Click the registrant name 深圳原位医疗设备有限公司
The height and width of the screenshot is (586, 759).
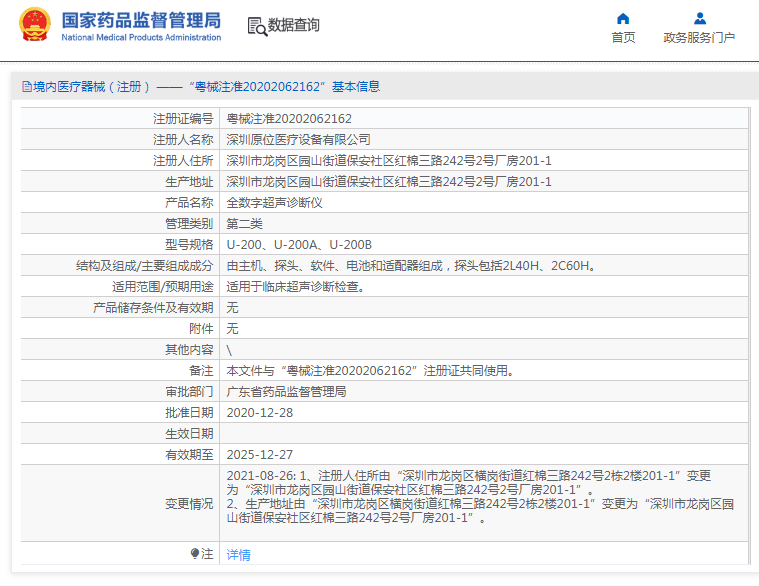[x=298, y=140]
